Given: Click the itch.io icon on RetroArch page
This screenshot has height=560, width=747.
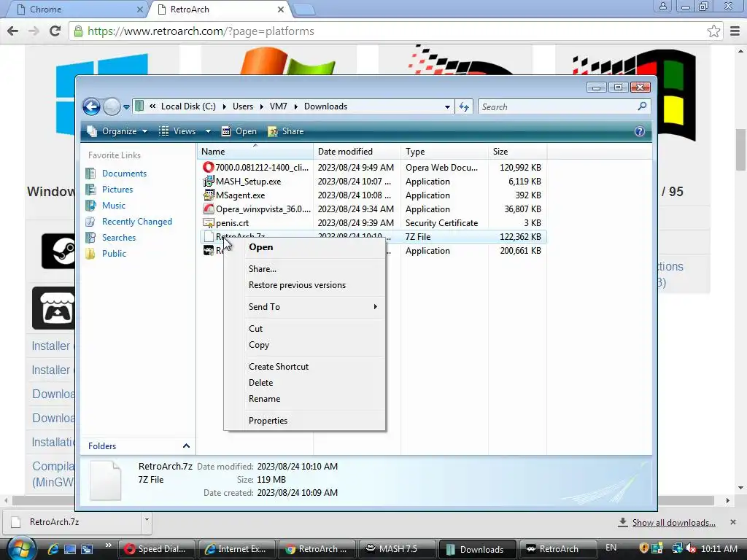Looking at the screenshot, I should click(x=53, y=308).
